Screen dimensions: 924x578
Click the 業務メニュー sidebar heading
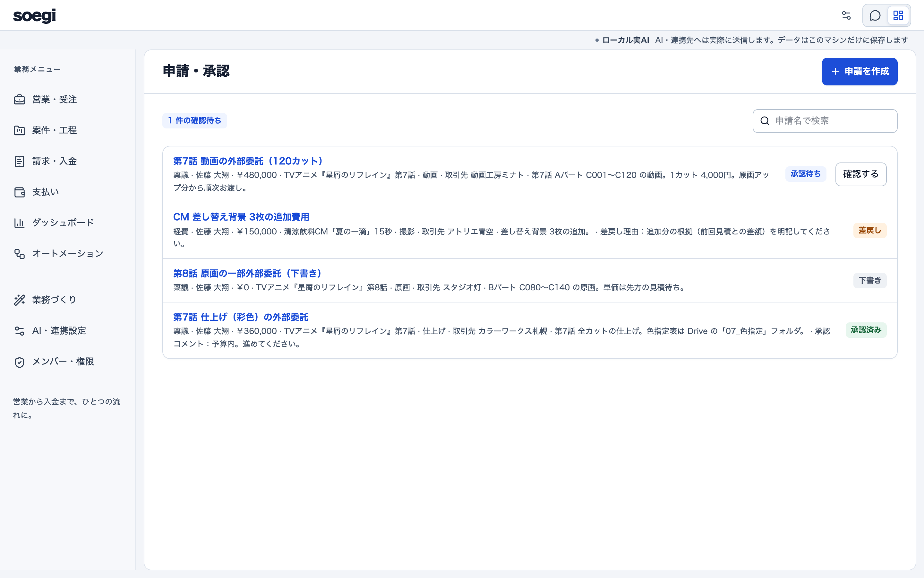coord(38,70)
